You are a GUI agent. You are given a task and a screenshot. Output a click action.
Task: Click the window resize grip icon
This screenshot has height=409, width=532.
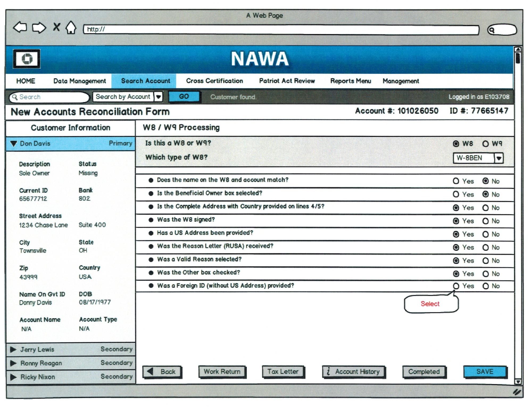point(516,392)
